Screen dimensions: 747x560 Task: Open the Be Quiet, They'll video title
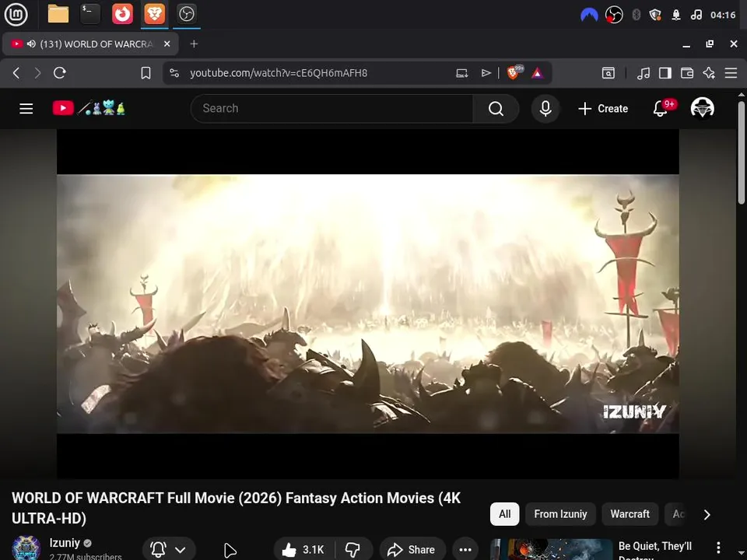tap(655, 551)
